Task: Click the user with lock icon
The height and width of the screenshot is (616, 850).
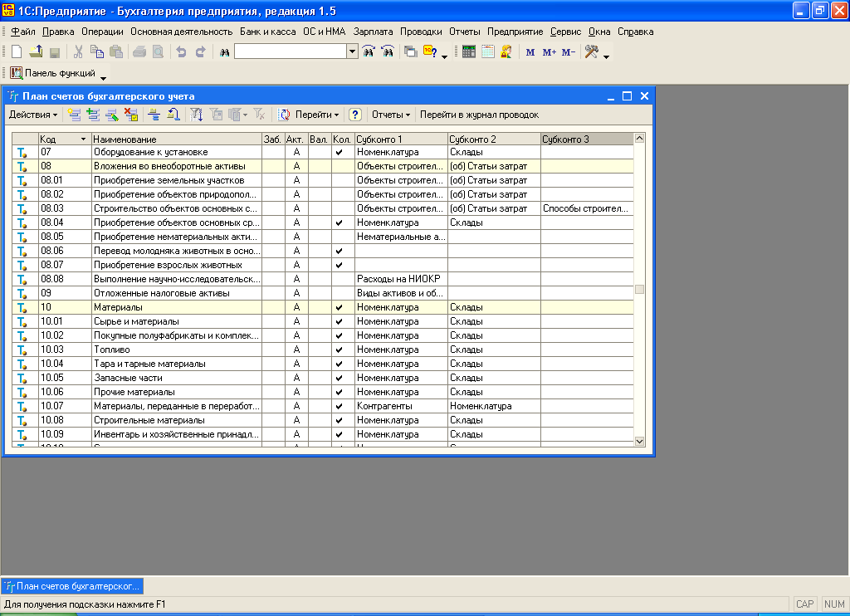Action: click(x=506, y=52)
